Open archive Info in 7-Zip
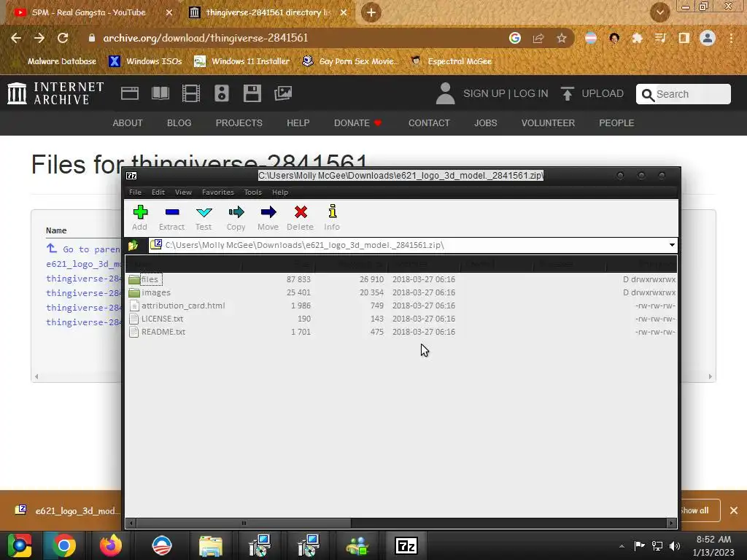Image resolution: width=747 pixels, height=560 pixels. (x=332, y=217)
